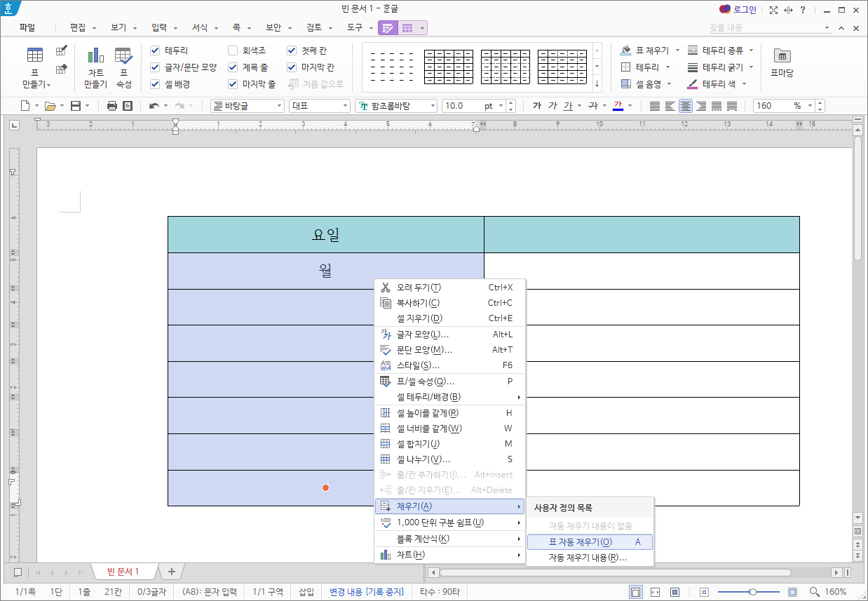
Task: Open the 편집 menu
Action: pyautogui.click(x=79, y=28)
